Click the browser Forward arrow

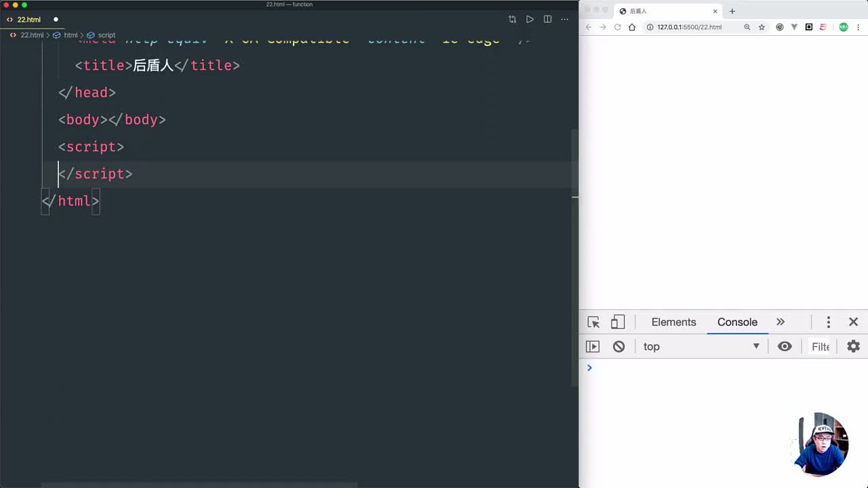603,27
